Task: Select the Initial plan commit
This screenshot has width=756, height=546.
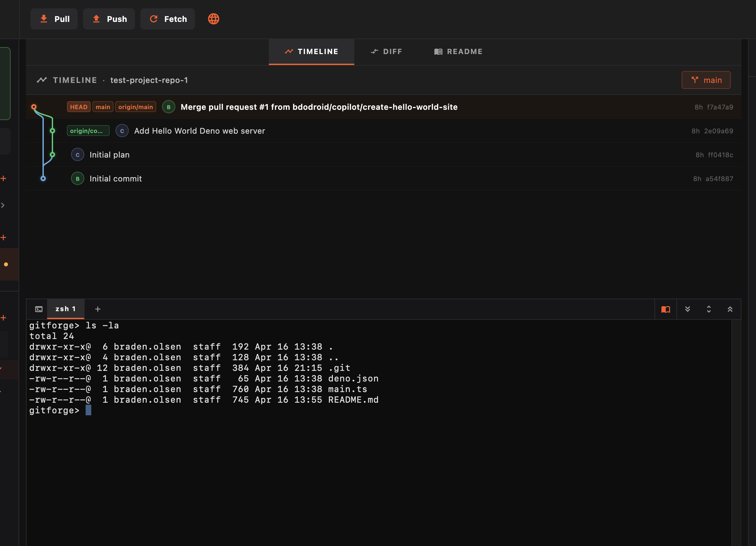Action: [384, 155]
